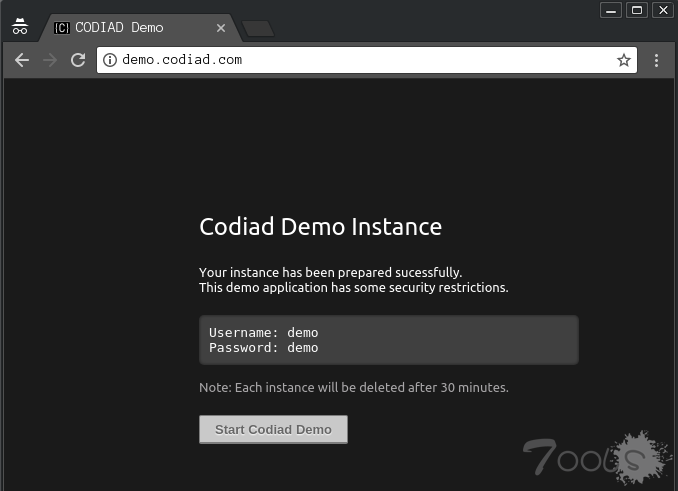
Task: Maximize the browser window
Action: [x=637, y=10]
